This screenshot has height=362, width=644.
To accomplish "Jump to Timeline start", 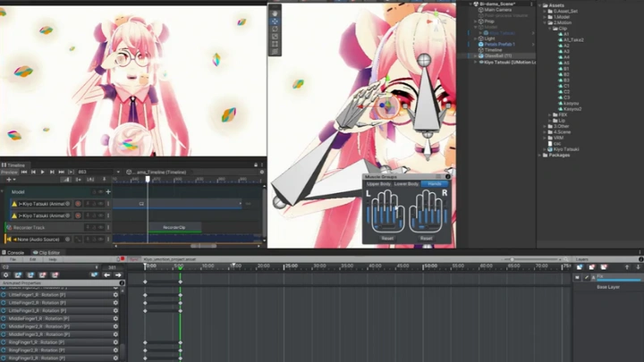I will (x=24, y=172).
